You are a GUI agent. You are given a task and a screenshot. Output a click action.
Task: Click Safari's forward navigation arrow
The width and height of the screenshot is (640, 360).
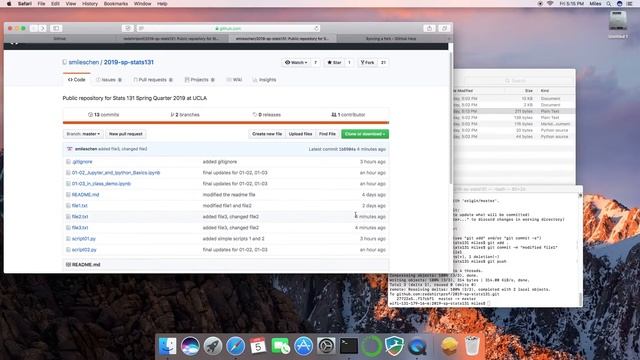click(42, 28)
